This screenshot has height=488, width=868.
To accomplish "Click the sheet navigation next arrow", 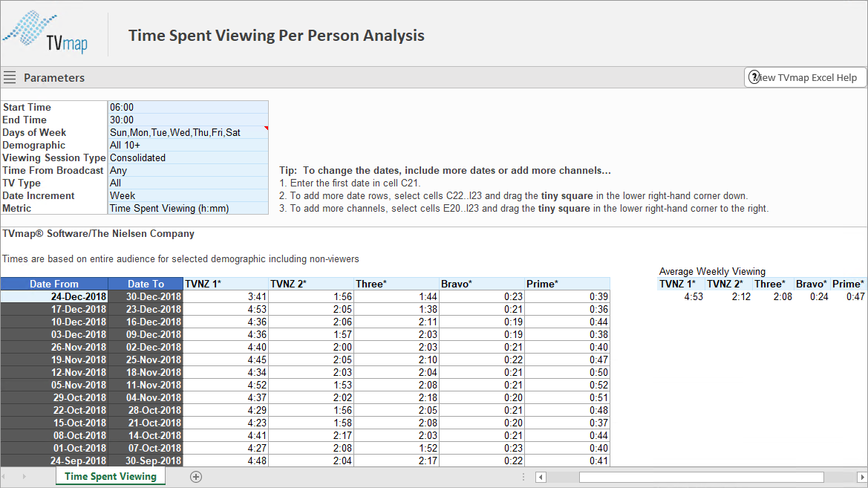I will (x=24, y=476).
